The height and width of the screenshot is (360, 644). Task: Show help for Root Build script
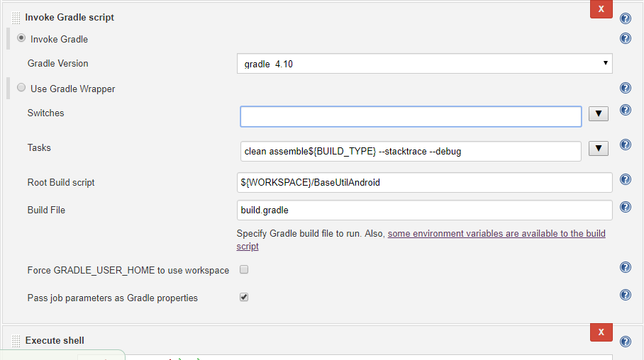625,179
